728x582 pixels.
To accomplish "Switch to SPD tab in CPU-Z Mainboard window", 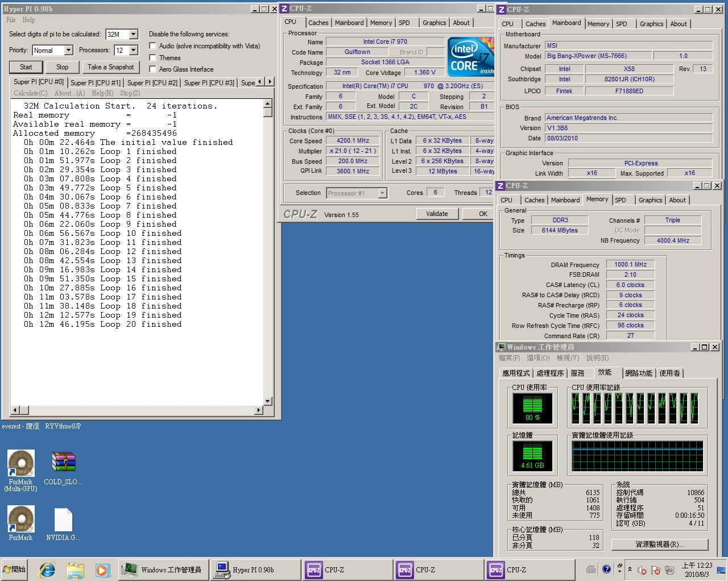I will 622,24.
